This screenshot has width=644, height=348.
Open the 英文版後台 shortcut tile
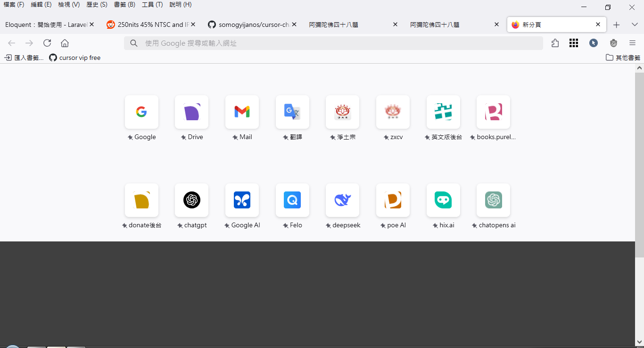tap(443, 112)
